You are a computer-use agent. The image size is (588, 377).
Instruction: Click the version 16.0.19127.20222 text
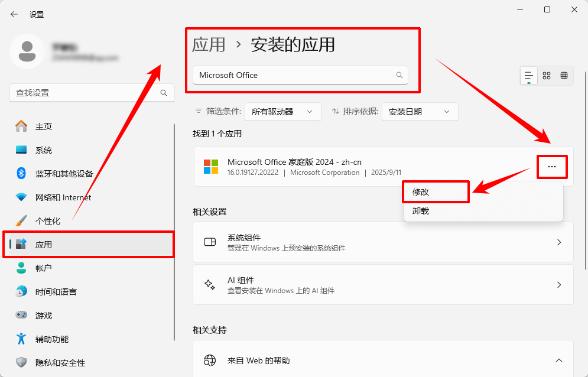pos(253,173)
